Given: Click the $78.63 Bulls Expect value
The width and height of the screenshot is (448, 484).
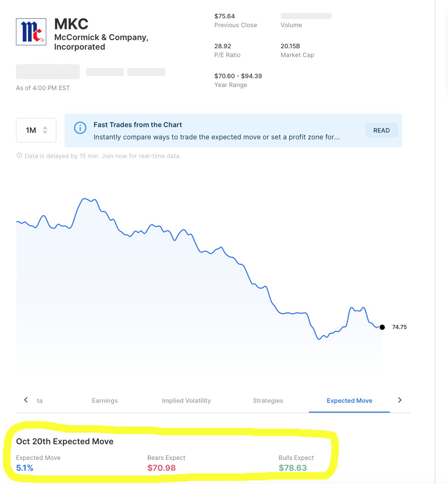Looking at the screenshot, I should [x=293, y=468].
